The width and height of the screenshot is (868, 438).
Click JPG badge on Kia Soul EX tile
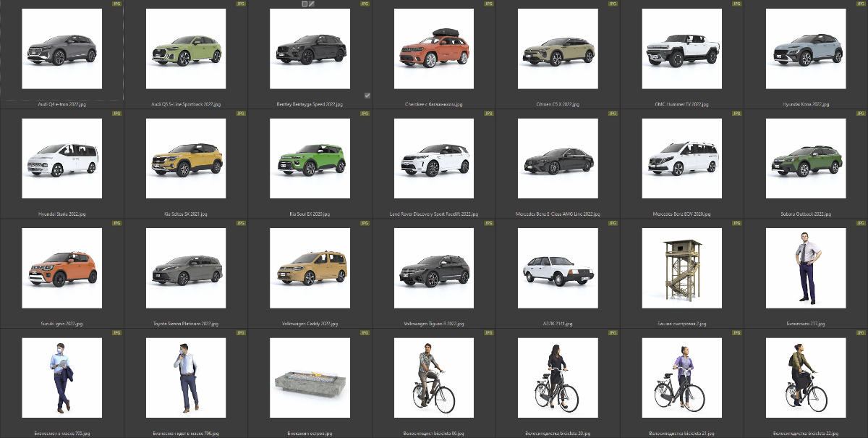[x=365, y=114]
